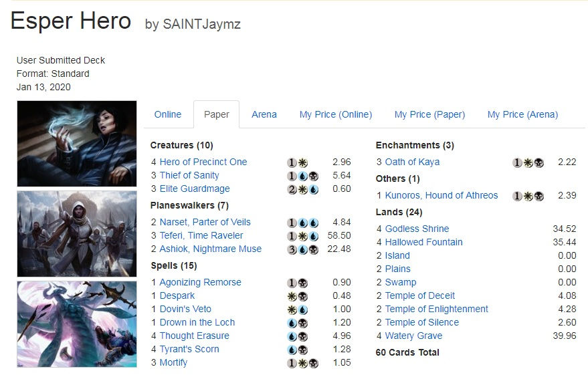Click white mana symbol for Despark
Viewport: 588px width, 377px height.
(292, 296)
